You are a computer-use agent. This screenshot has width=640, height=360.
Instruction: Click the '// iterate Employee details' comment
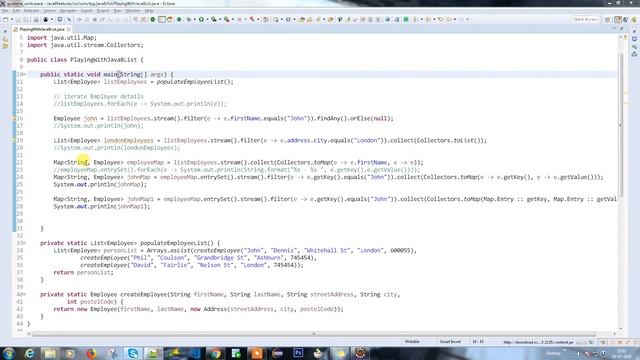tap(98, 96)
